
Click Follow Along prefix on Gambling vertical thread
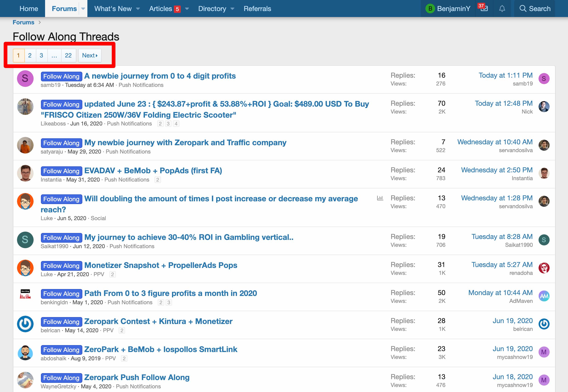[61, 238]
